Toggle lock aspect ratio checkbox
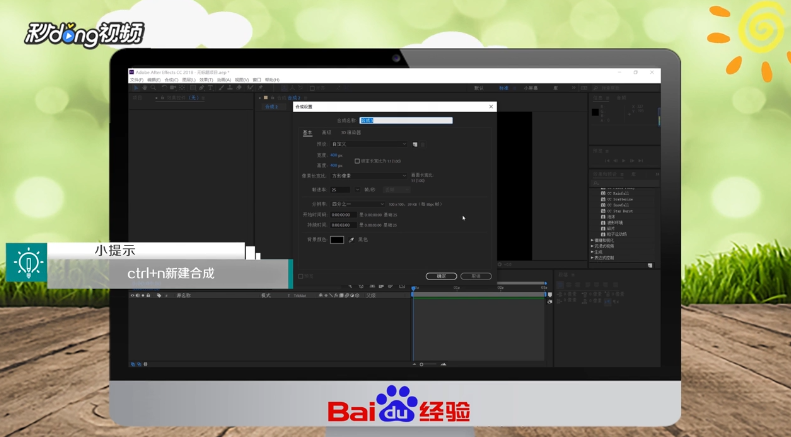This screenshot has height=437, width=791. point(357,161)
